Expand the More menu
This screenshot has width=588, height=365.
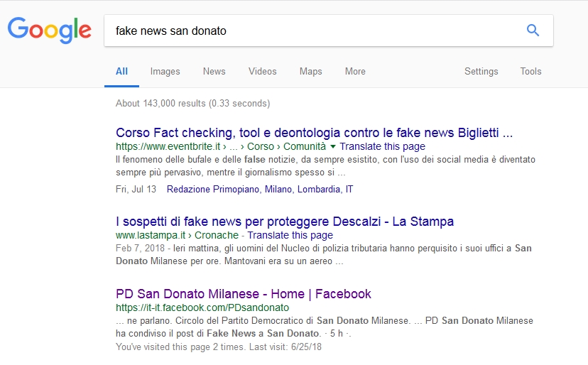(355, 71)
